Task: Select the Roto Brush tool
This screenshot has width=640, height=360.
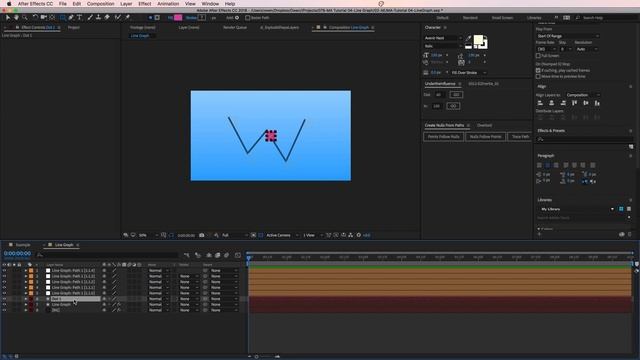Action: 118,18
